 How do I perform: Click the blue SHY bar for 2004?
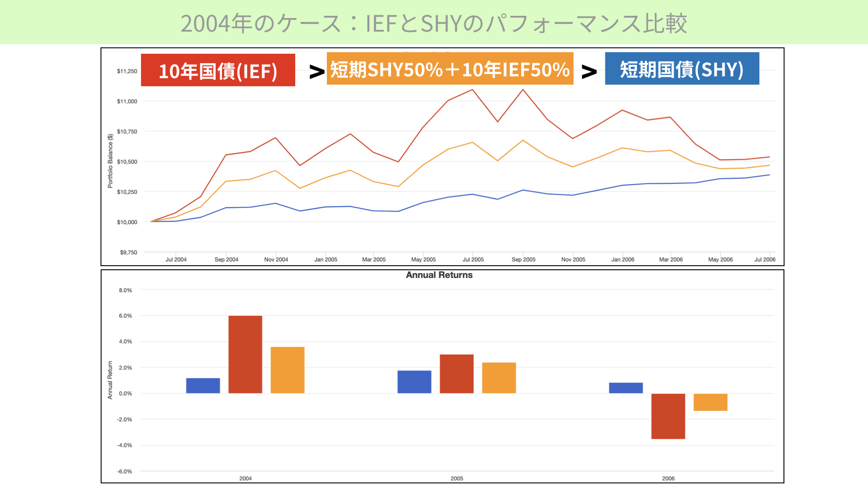click(203, 385)
